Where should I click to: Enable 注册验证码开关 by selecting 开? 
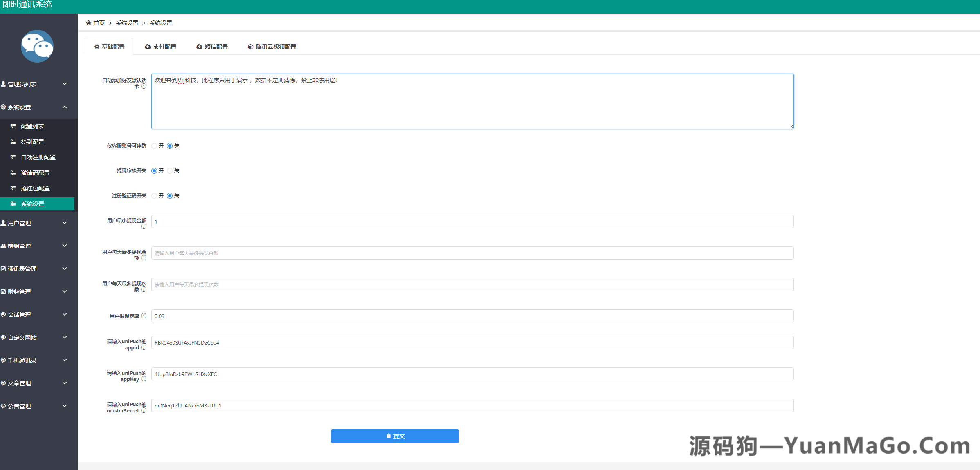pos(154,195)
